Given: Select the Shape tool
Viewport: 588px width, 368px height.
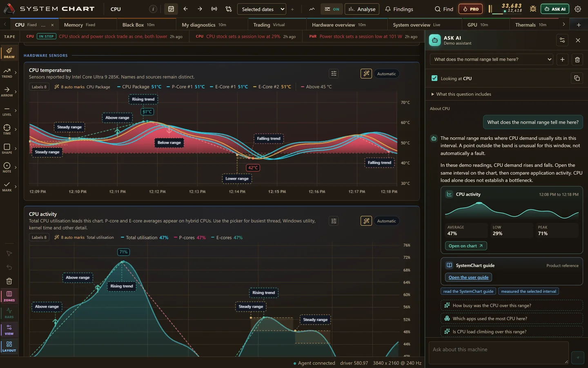Looking at the screenshot, I should point(7,149).
